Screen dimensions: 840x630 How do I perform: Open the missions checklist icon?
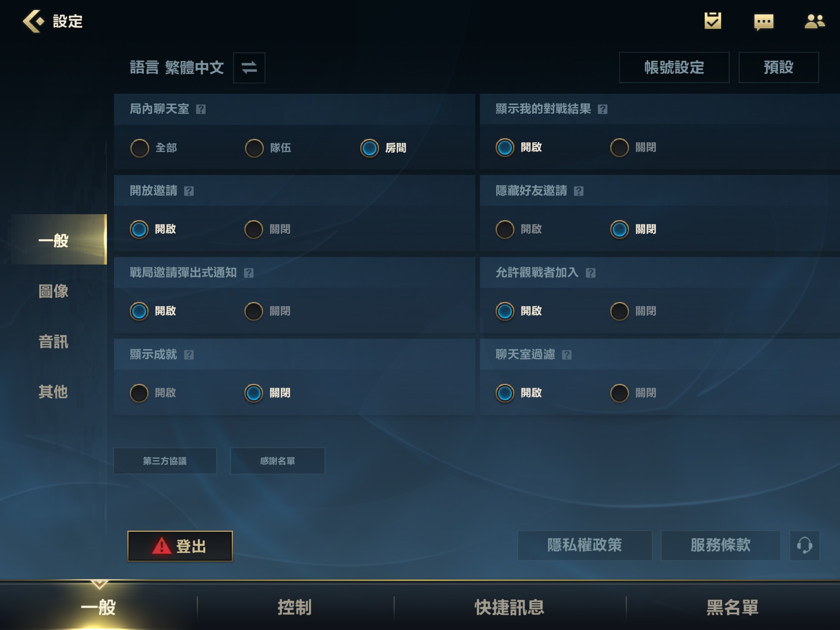coord(713,21)
